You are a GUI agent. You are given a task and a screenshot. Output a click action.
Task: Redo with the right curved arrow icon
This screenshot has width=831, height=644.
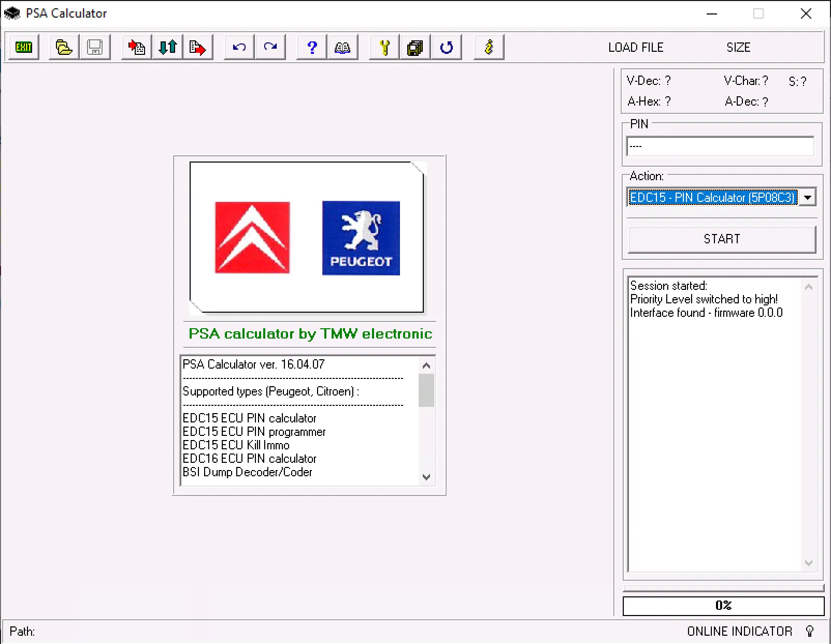[270, 47]
